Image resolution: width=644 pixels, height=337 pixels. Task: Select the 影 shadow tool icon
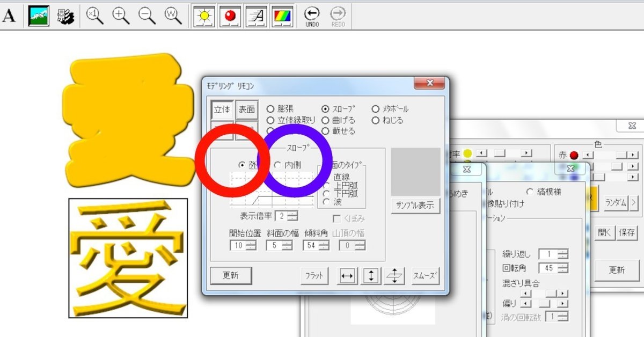coord(64,16)
